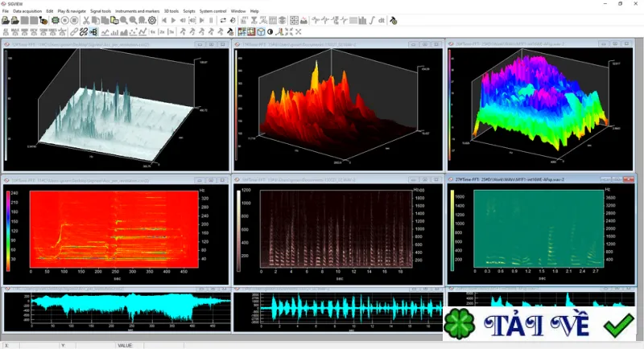The image size is (644, 349).
Task: Toggle the loop playback arrows icon
Action: click(223, 20)
